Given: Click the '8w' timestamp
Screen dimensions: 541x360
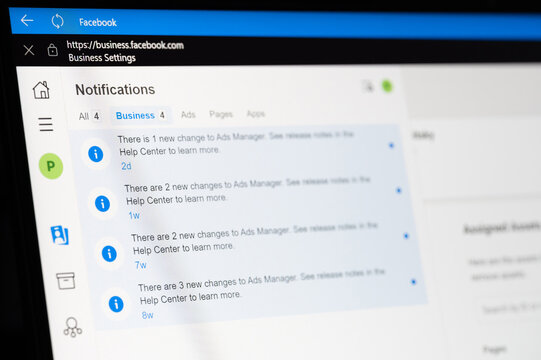Looking at the screenshot, I should coord(147,315).
